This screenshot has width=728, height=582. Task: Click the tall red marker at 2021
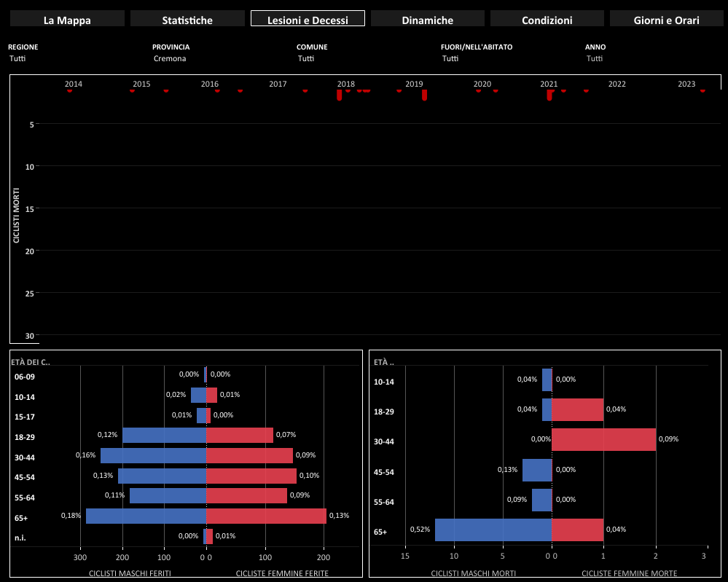coord(549,95)
